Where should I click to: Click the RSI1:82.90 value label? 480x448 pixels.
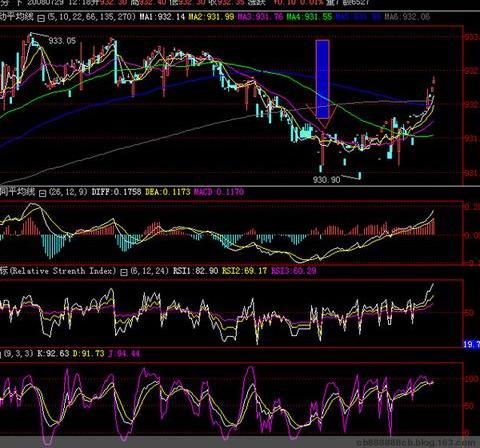[196, 271]
